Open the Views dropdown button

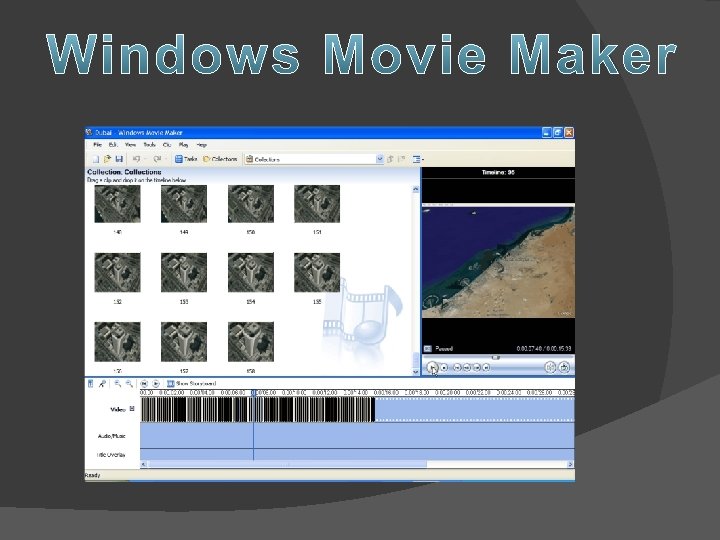pyautogui.click(x=418, y=159)
